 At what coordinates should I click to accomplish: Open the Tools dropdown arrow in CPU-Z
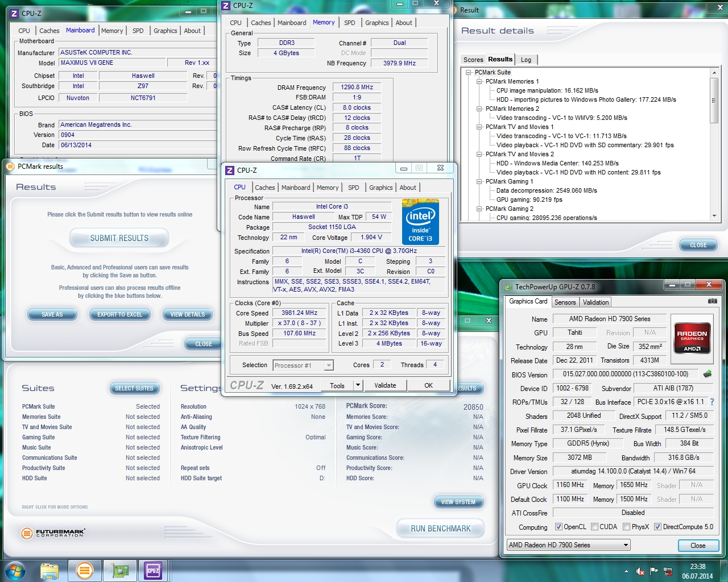pyautogui.click(x=358, y=385)
